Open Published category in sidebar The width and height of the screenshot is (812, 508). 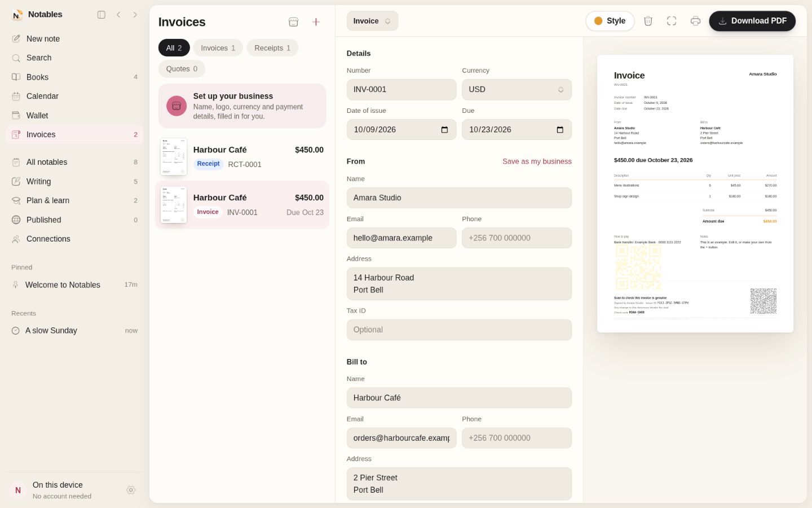click(74, 220)
